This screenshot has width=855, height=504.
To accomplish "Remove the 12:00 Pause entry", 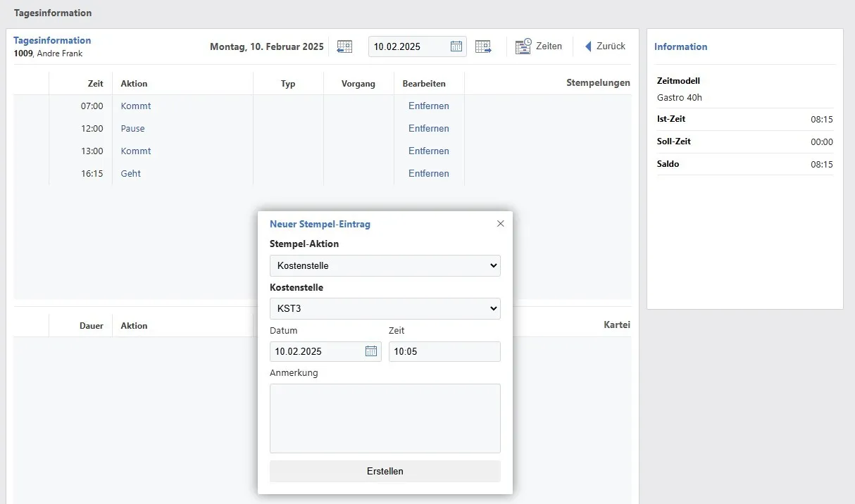I will pos(429,129).
